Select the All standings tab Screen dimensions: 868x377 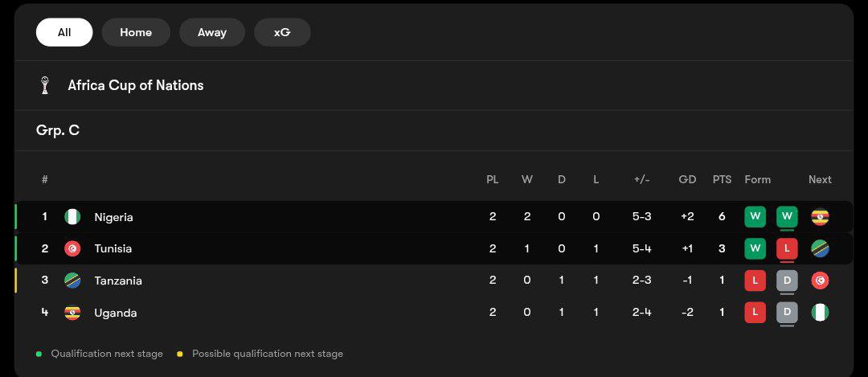tap(64, 32)
